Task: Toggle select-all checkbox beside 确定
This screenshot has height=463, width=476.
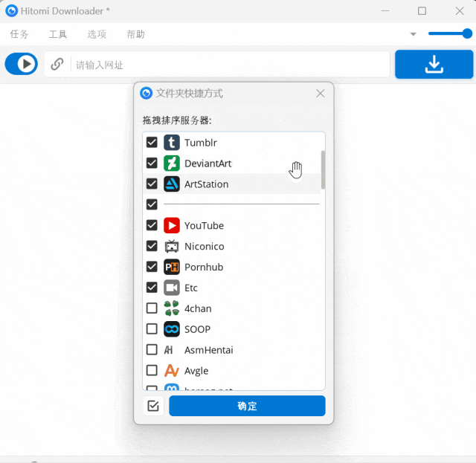Action: tap(153, 406)
